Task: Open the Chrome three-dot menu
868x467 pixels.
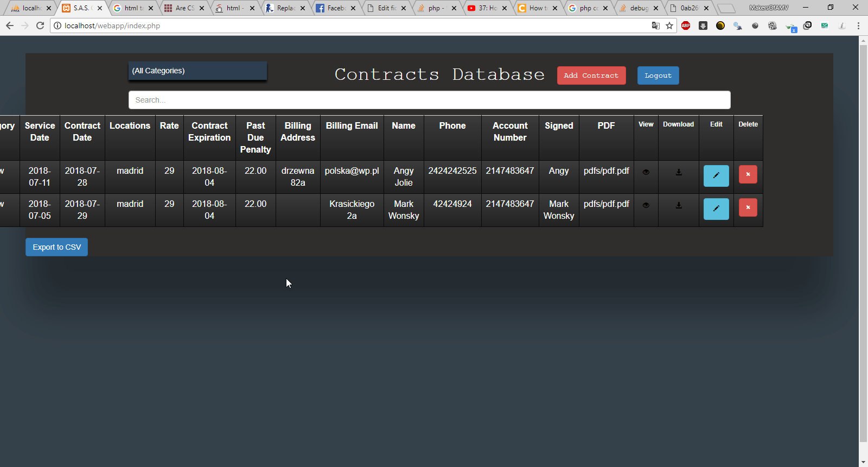Action: [858, 26]
